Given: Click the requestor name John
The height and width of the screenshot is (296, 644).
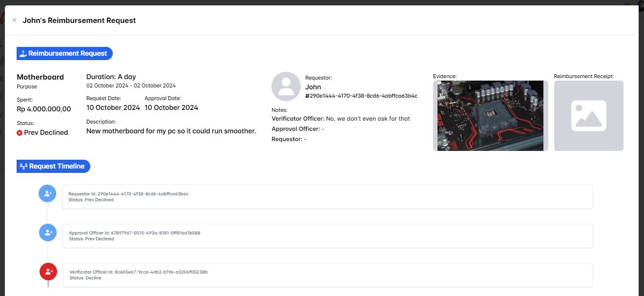Looking at the screenshot, I should point(313,87).
